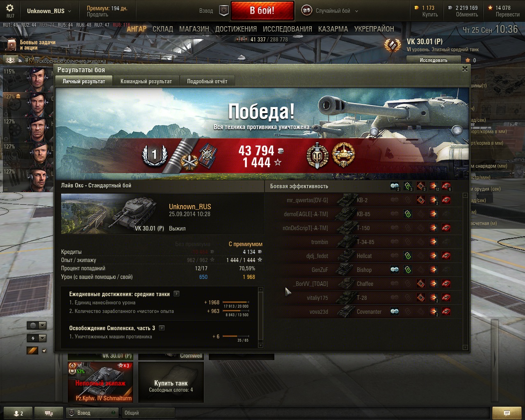The height and width of the screenshot is (420, 525).
Task: Click the detection icon for Bishop row
Action: (x=395, y=270)
